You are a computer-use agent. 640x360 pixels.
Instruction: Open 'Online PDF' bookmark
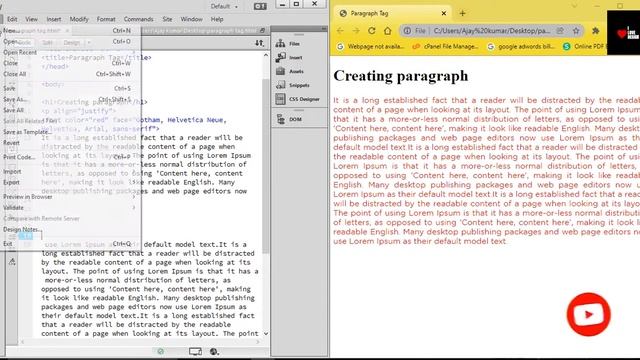point(584,47)
